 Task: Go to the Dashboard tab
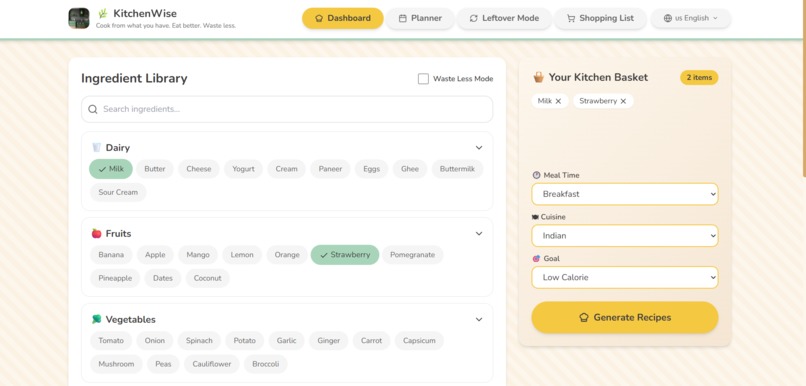[x=342, y=18]
